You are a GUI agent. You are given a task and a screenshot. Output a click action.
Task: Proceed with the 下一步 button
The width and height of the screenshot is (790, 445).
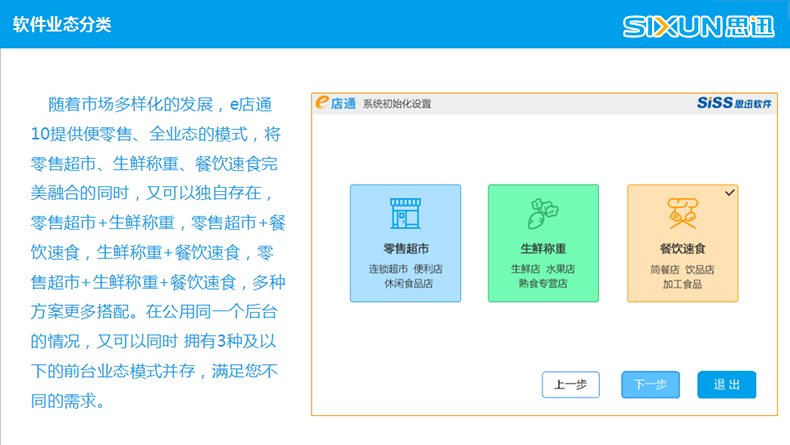[650, 385]
